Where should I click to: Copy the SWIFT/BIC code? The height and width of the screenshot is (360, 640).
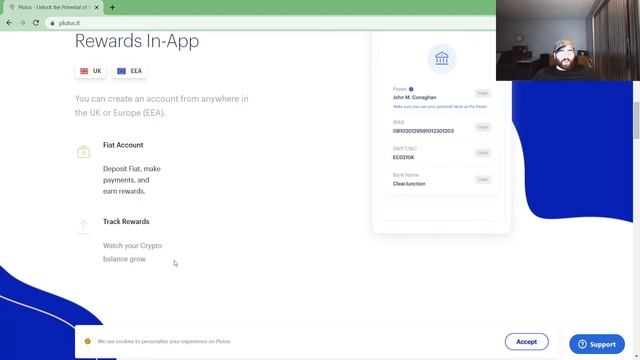(x=482, y=153)
